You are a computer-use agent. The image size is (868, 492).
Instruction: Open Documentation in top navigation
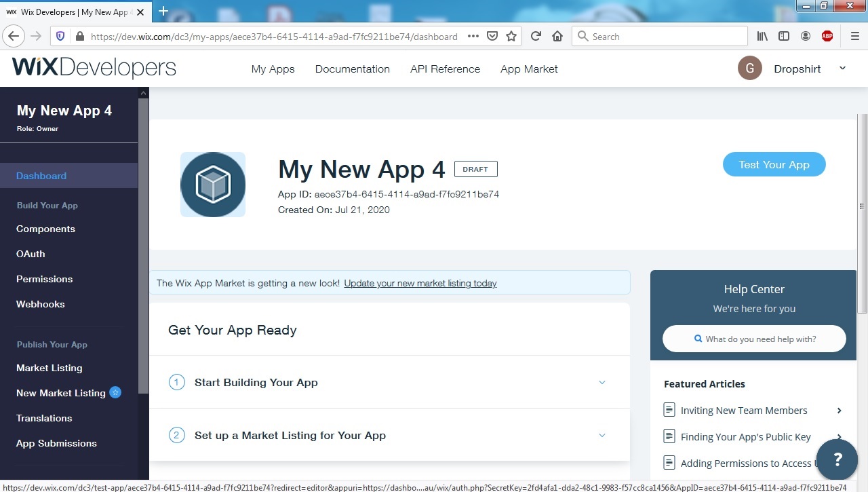tap(353, 69)
